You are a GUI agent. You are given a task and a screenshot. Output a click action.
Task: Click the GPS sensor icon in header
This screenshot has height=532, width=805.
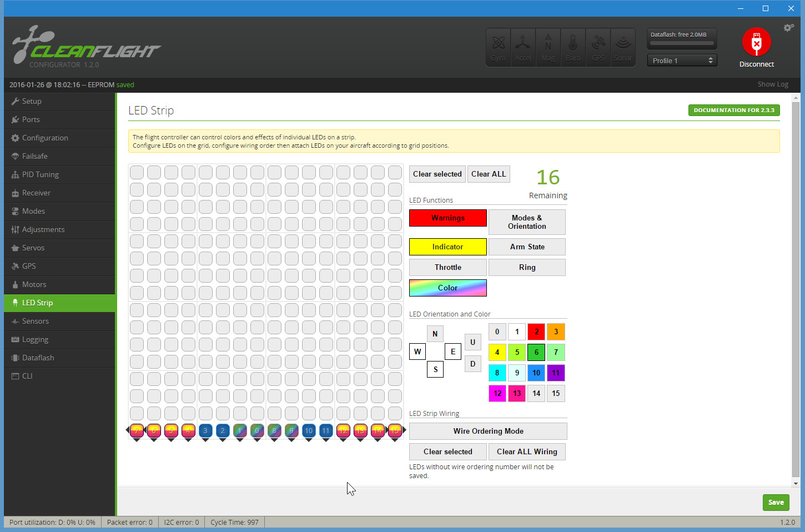(598, 47)
